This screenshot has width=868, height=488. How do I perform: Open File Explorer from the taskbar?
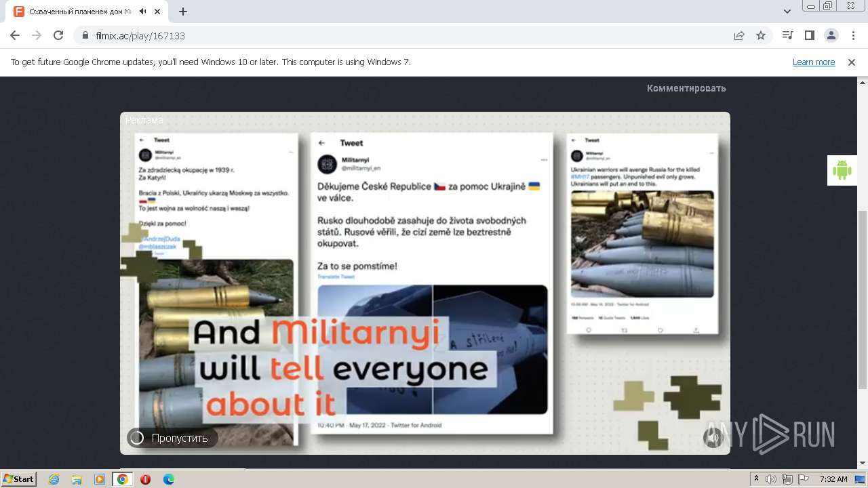coord(77,479)
